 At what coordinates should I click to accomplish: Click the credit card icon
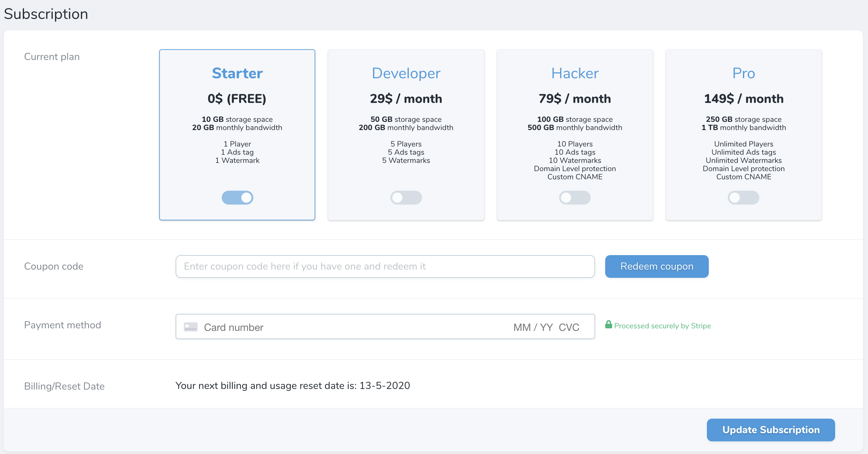[x=191, y=327]
